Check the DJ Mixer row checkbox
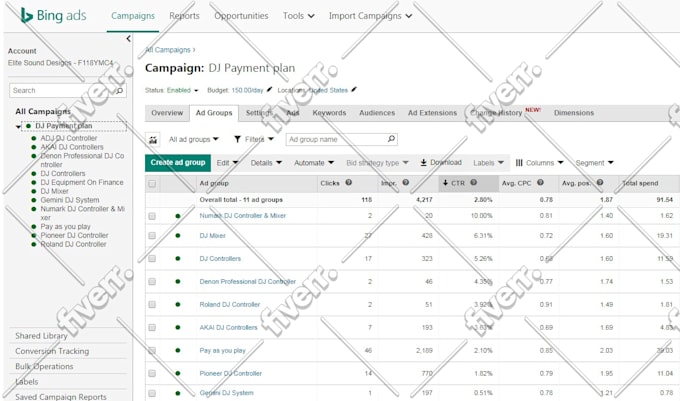 (152, 236)
